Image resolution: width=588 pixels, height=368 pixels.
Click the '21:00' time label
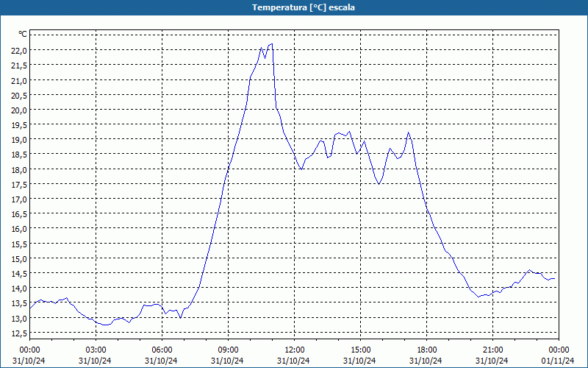tap(492, 350)
